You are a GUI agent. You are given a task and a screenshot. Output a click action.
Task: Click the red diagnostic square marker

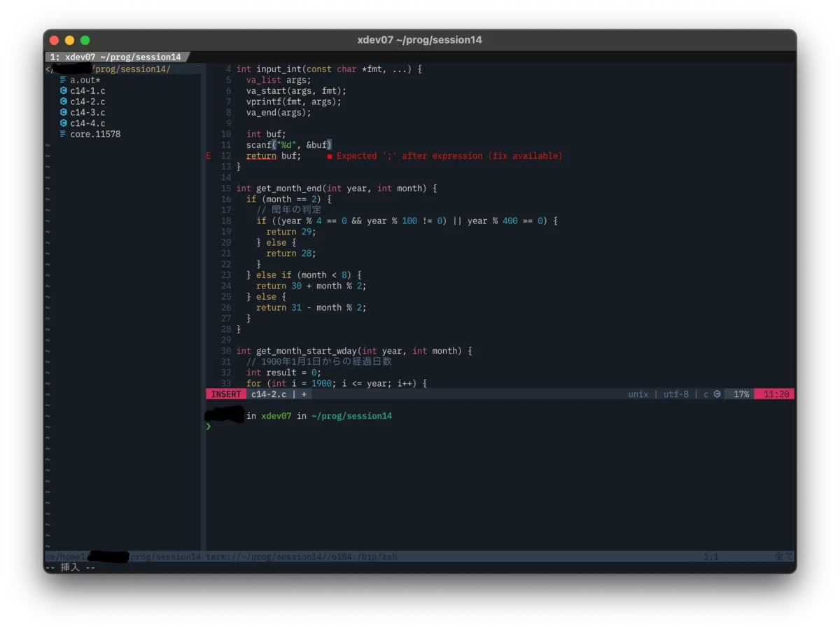pyautogui.click(x=329, y=156)
